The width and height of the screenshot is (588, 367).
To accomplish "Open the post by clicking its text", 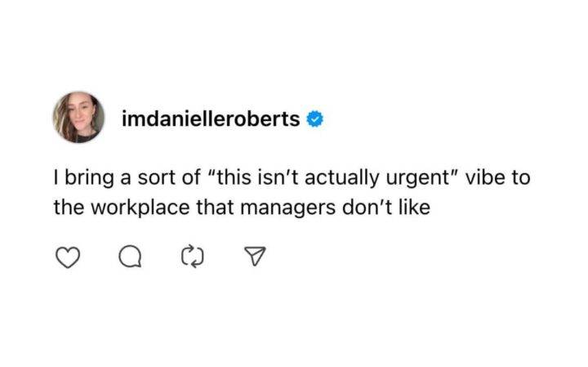I will 292,193.
